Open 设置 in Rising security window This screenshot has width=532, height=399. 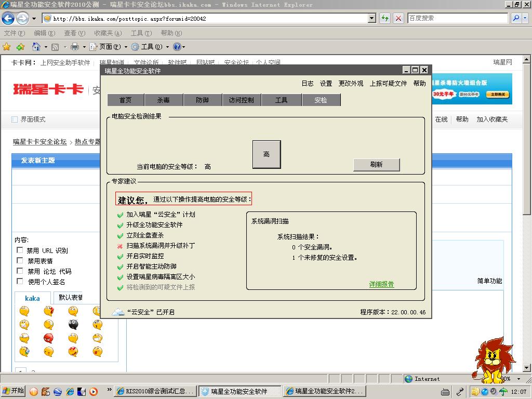(326, 84)
